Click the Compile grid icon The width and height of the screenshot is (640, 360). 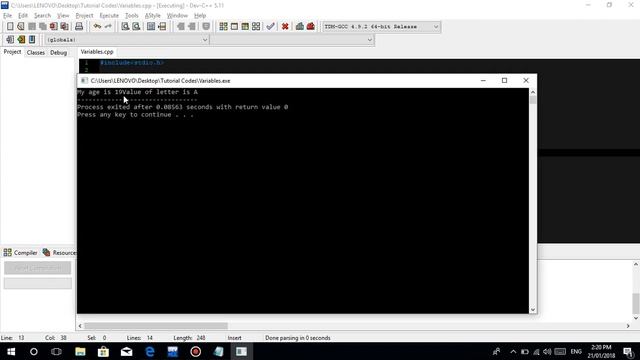pos(223,27)
